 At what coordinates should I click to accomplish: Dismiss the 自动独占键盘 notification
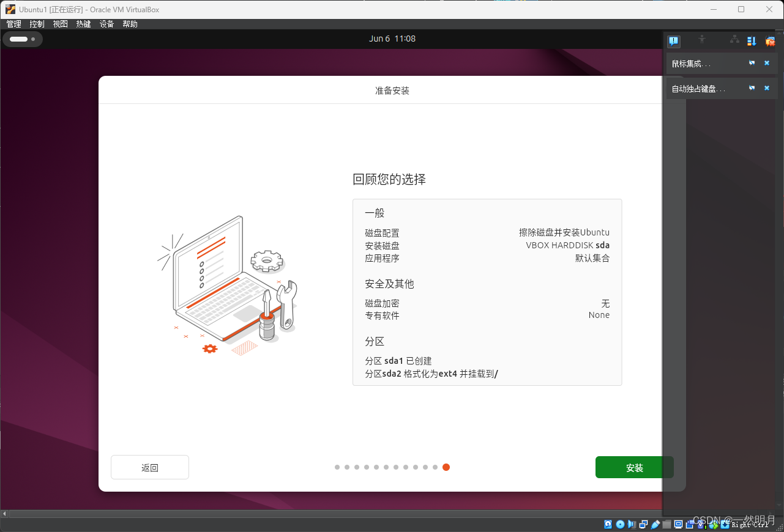[x=767, y=88]
